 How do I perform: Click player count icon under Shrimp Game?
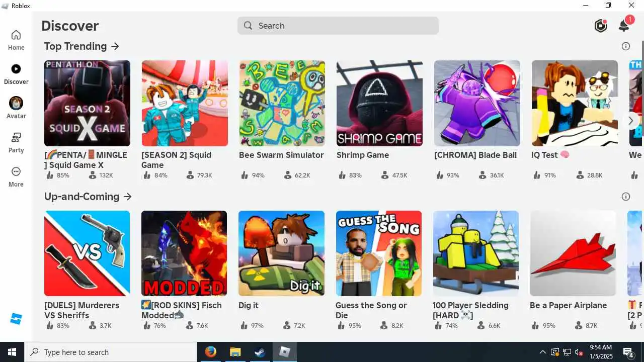[385, 175]
